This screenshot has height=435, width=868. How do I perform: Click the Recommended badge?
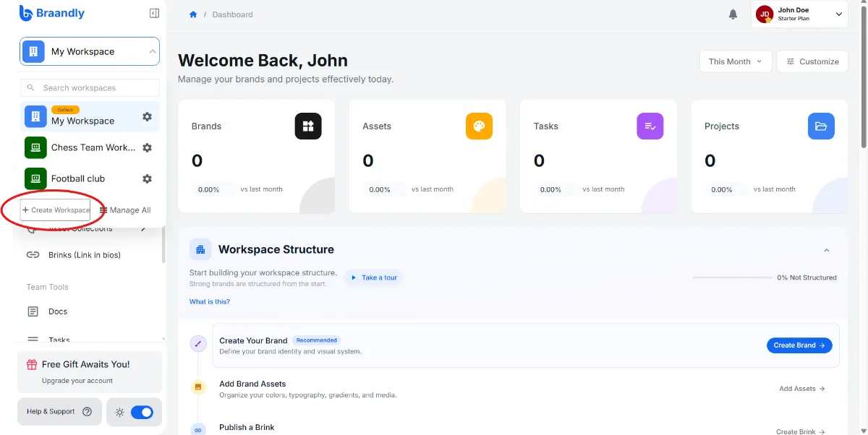[x=317, y=340]
